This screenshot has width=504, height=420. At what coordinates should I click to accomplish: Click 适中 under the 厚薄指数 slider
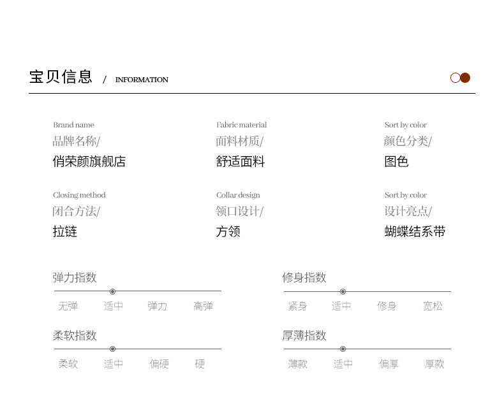(x=343, y=364)
